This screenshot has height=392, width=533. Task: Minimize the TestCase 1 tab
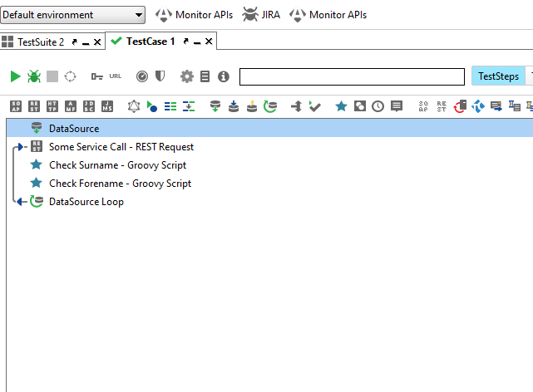[197, 42]
